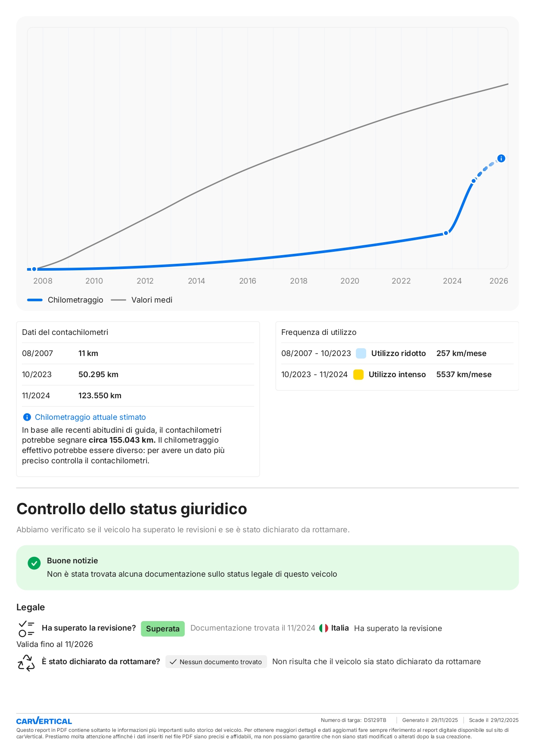Select the 11/2024 data point on chart
Screen dimensions: 535x756
tap(473, 181)
